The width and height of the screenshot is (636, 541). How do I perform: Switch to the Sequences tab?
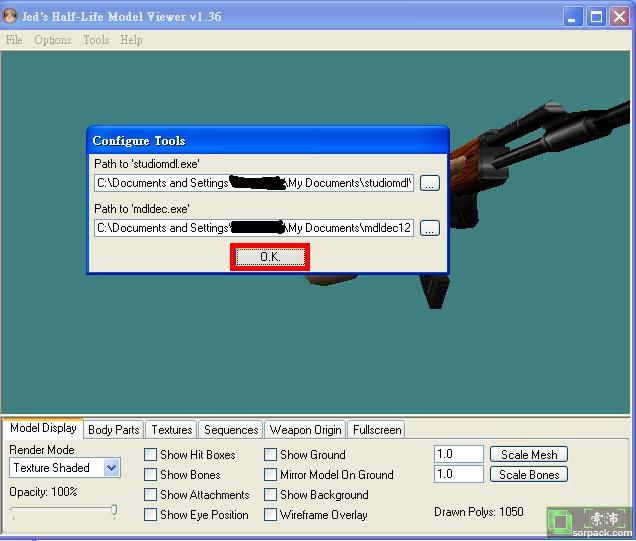point(231,430)
